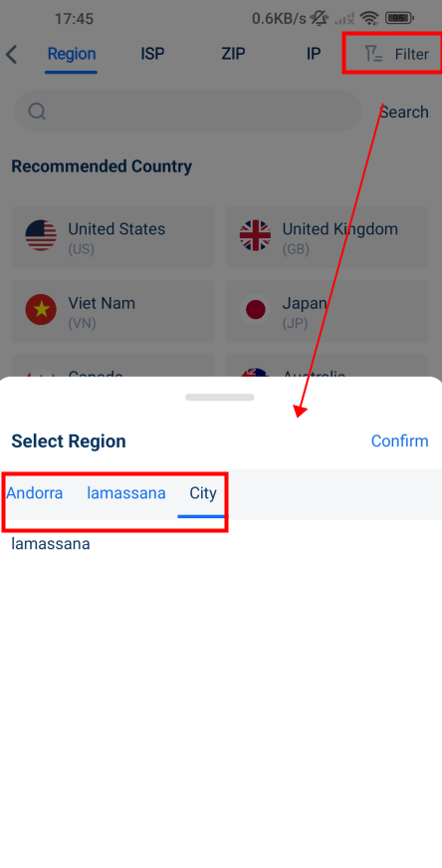Open the ZIP tab

(x=233, y=54)
